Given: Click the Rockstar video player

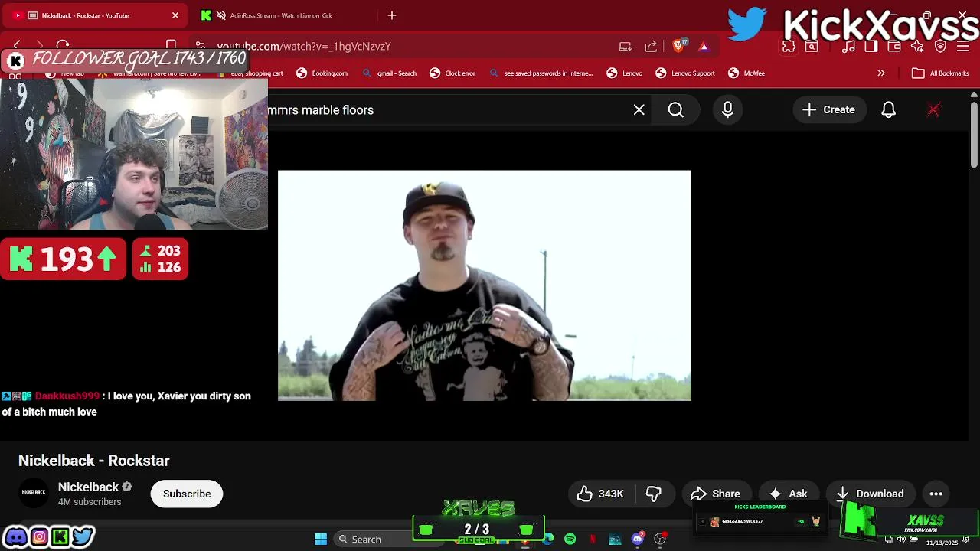Looking at the screenshot, I should (x=484, y=285).
